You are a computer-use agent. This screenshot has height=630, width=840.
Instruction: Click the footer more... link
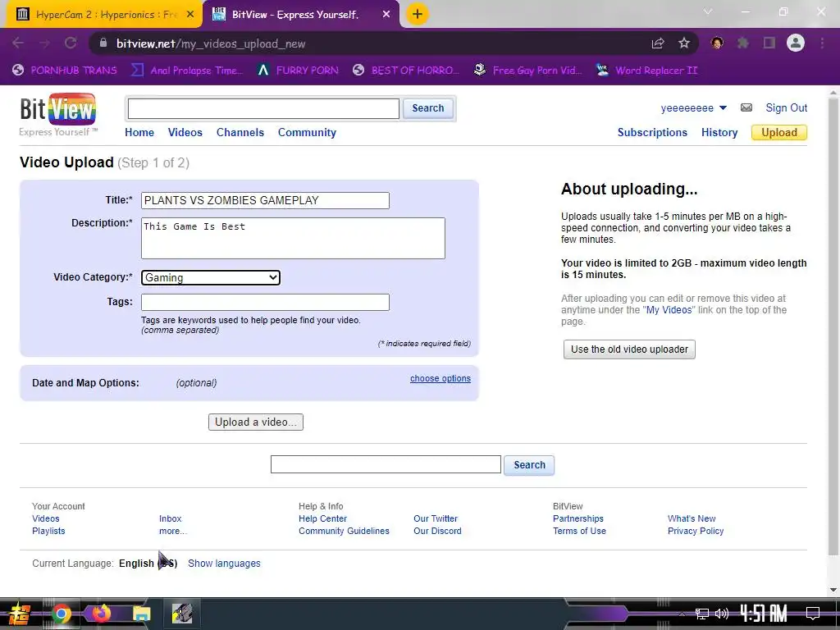(172, 531)
